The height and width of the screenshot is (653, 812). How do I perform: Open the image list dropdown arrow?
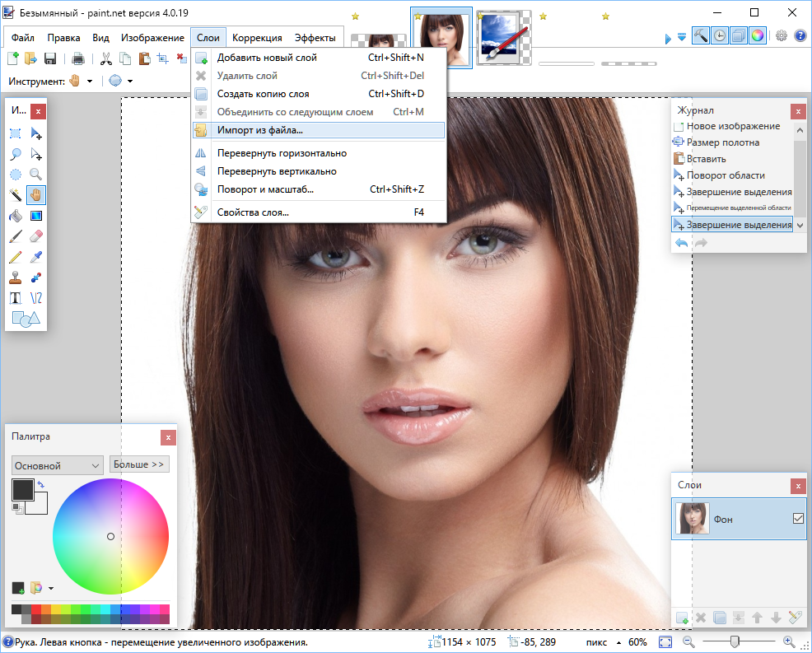click(x=681, y=37)
